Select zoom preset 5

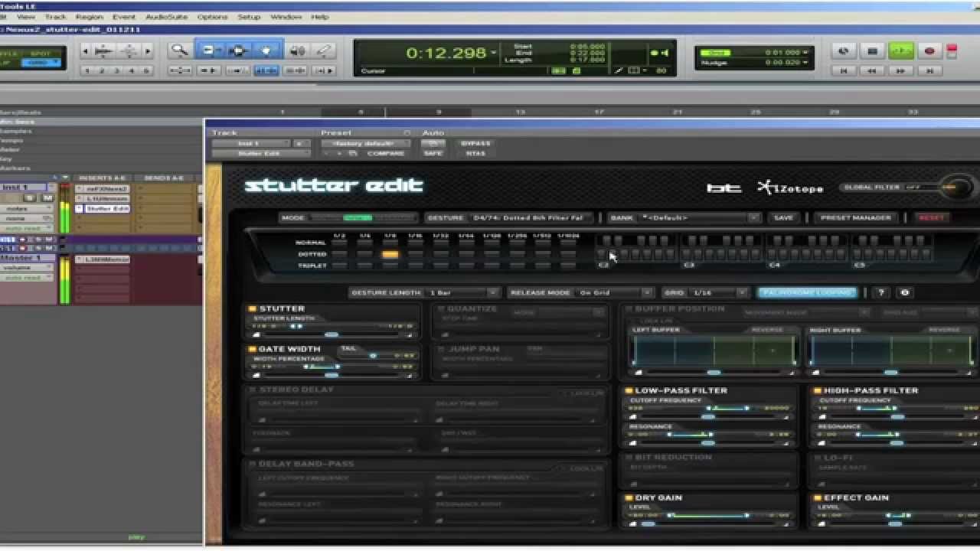pos(145,70)
